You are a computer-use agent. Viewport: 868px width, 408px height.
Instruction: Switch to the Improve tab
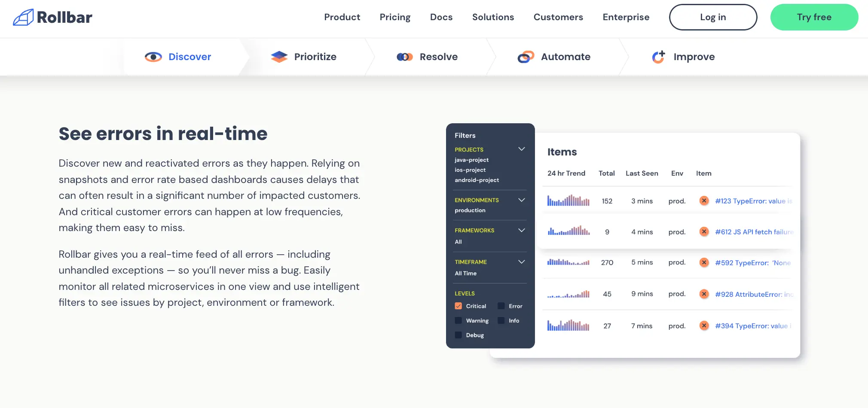point(683,57)
